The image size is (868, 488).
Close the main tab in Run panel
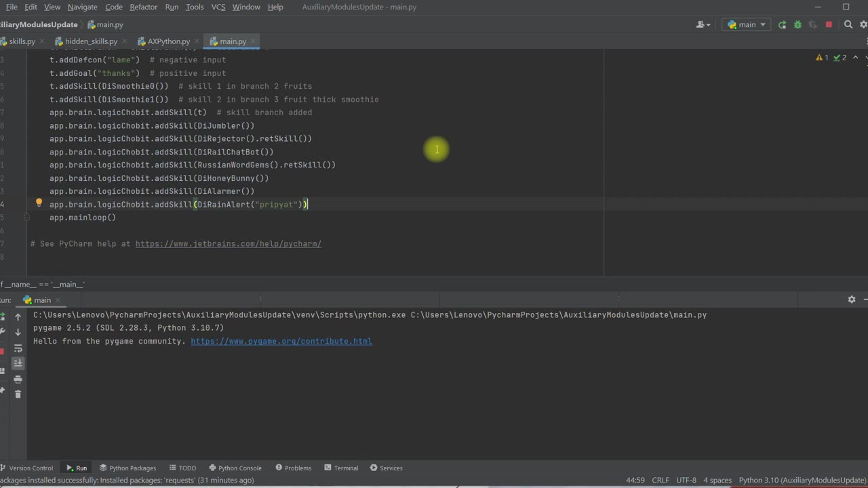pyautogui.click(x=58, y=300)
